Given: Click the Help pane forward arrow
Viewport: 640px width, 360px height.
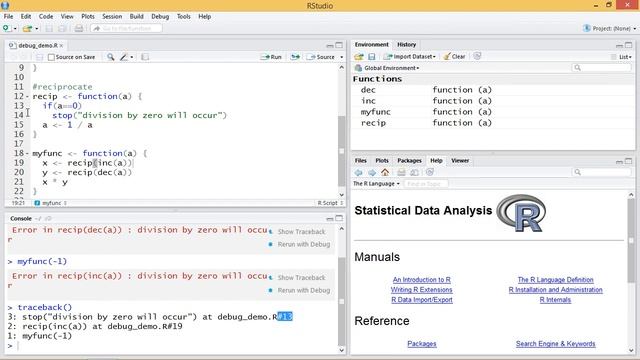Looking at the screenshot, I should (x=372, y=172).
